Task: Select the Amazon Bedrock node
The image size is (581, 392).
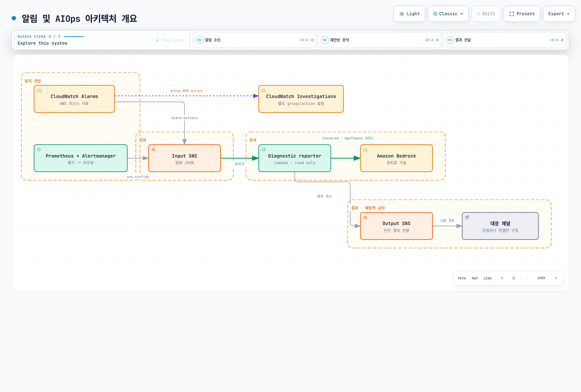Action: [397, 158]
